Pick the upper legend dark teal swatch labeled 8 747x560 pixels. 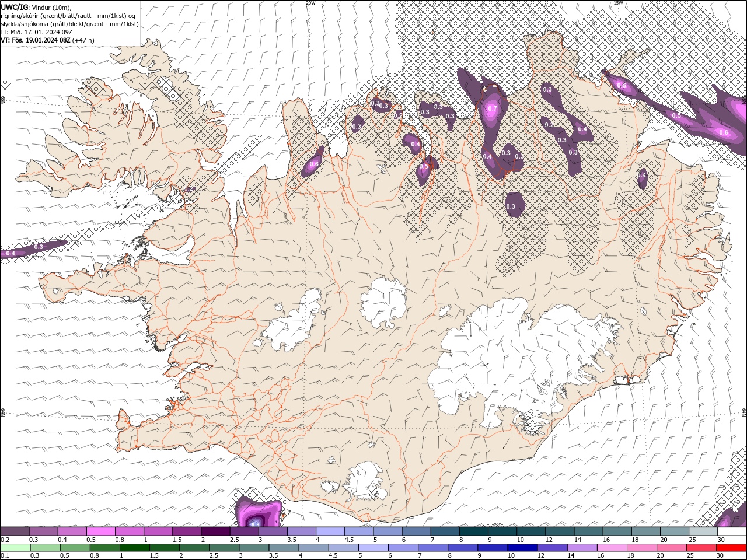click(x=474, y=531)
